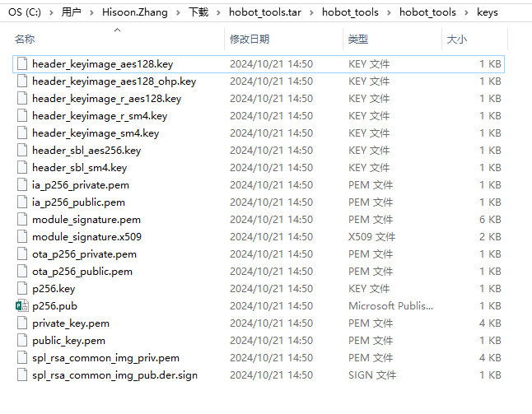Select the header_keyimage_aes128.key file icon
532x414 pixels.
[x=22, y=64]
